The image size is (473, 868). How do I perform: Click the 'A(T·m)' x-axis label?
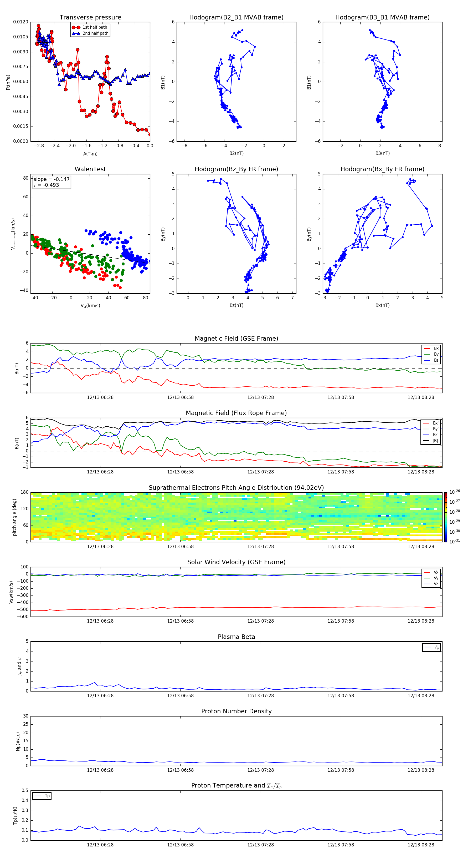90,154
